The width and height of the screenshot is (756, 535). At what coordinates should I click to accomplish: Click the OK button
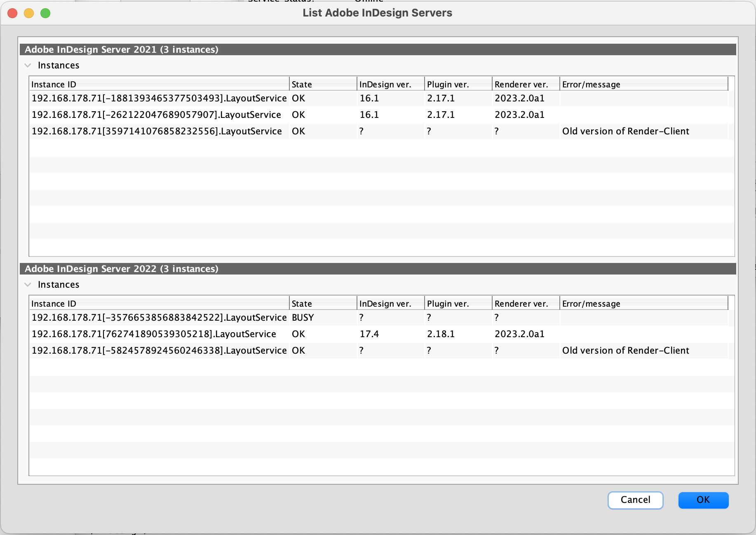703,500
